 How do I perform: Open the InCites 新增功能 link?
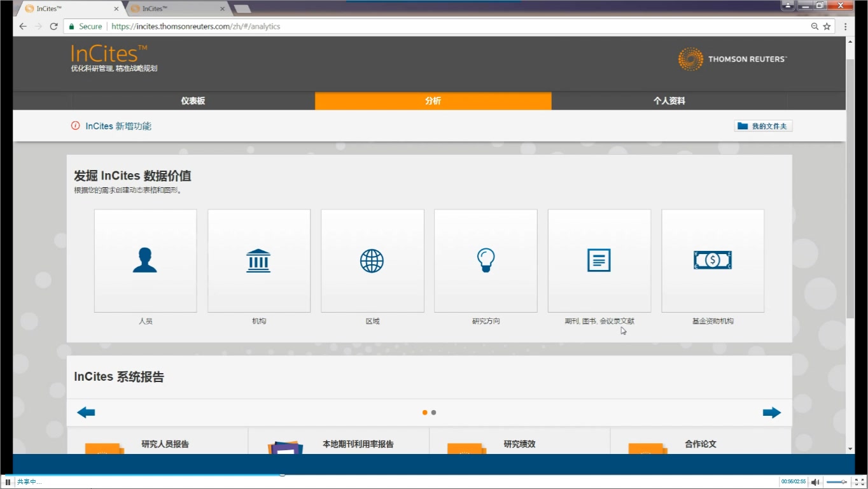click(x=118, y=126)
